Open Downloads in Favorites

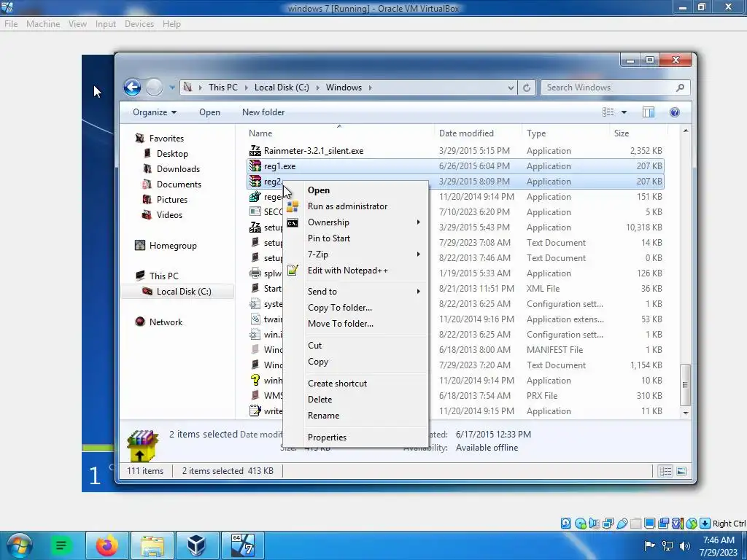pos(178,169)
